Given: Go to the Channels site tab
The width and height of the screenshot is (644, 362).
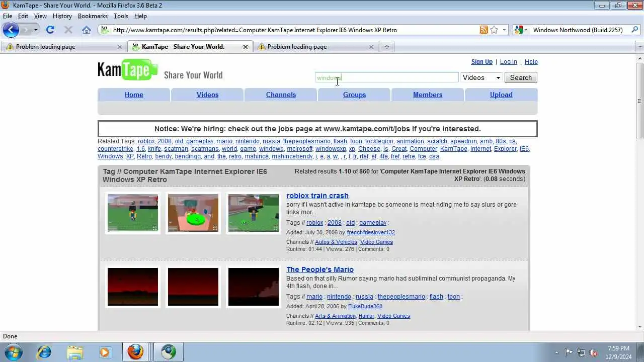Looking at the screenshot, I should (x=281, y=95).
